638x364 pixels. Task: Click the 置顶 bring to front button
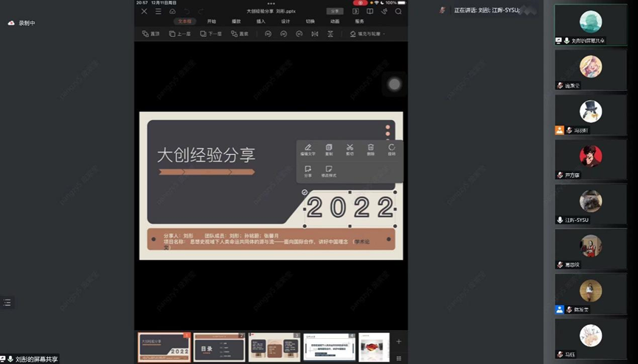tap(151, 34)
